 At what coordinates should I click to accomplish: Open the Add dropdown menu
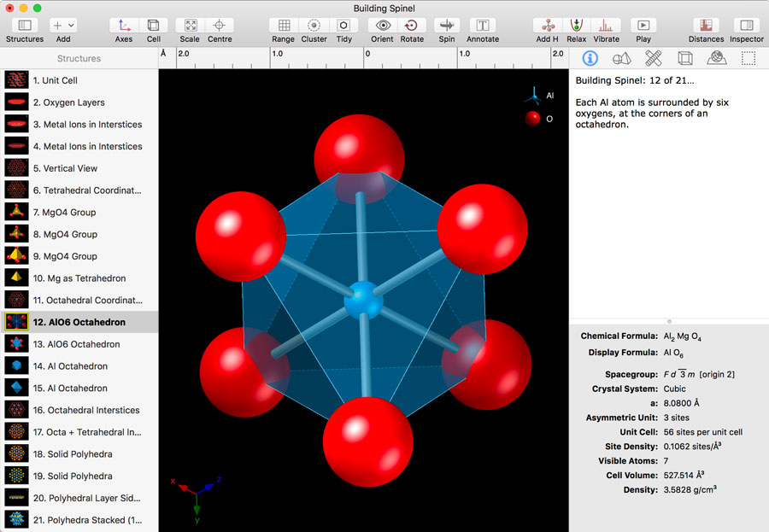[x=63, y=26]
